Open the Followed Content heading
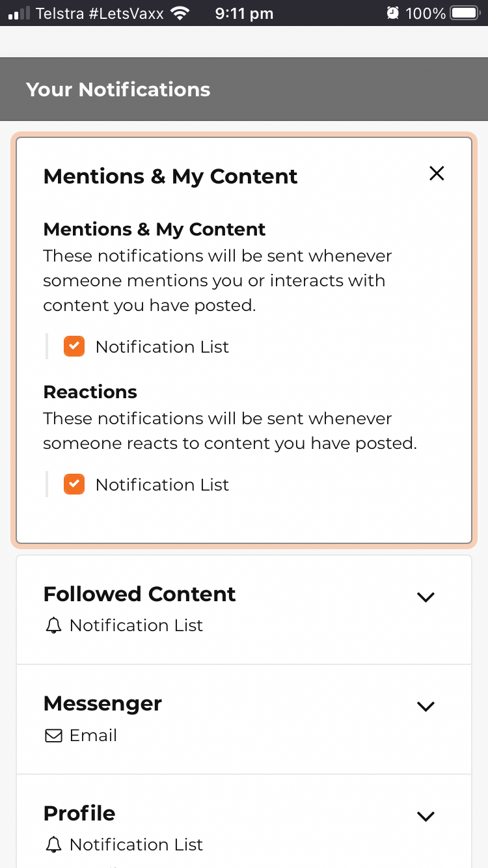The width and height of the screenshot is (488, 868). pos(139,594)
